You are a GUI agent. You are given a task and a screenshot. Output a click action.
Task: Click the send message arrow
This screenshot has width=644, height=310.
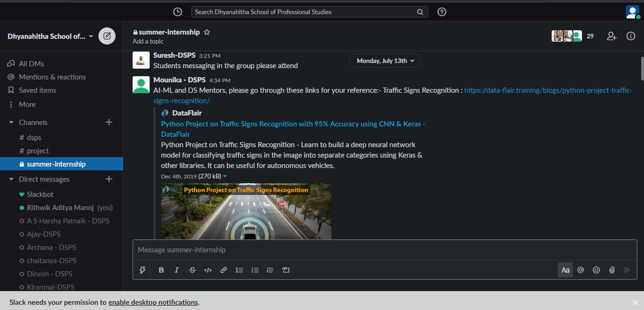coord(627,270)
